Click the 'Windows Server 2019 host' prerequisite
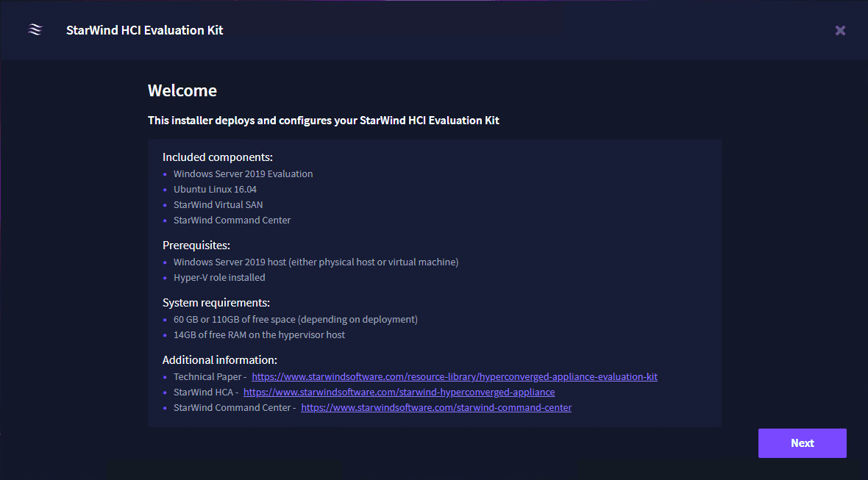Viewport: 868px width, 480px height. (316, 262)
